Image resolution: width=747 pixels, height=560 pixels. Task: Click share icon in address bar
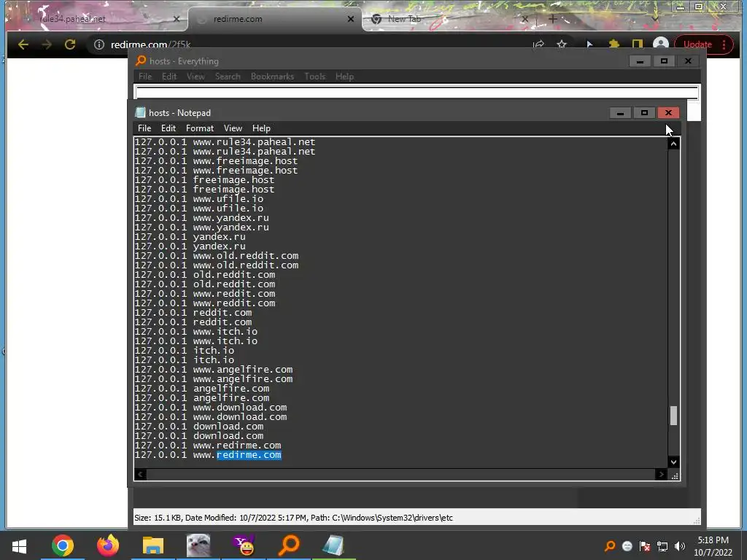point(538,44)
